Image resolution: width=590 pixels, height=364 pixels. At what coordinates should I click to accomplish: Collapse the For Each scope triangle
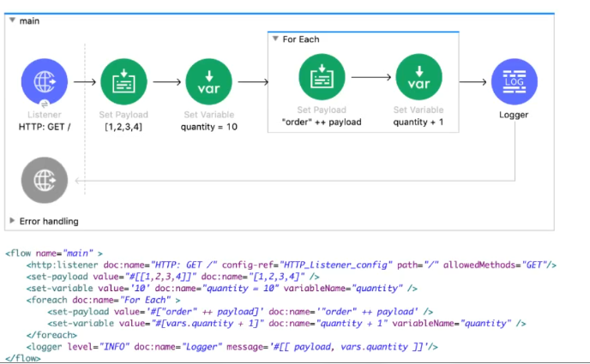[x=274, y=39]
